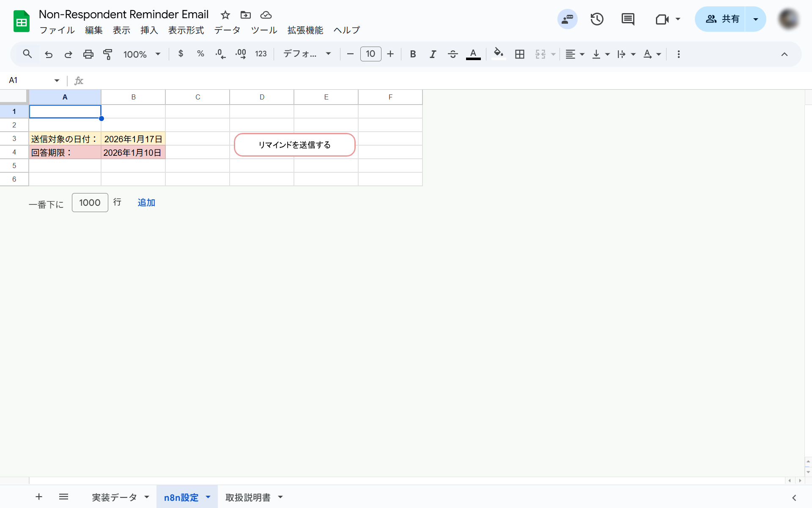This screenshot has width=812, height=508.
Task: Open the データ menu
Action: pos(227,30)
